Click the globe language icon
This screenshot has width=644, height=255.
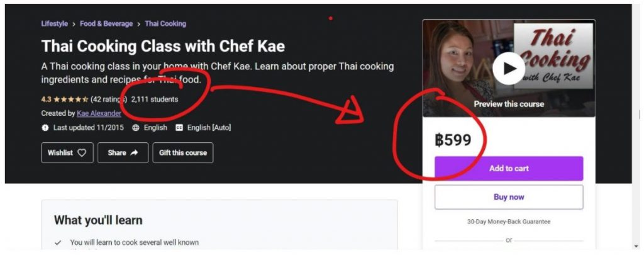(136, 127)
